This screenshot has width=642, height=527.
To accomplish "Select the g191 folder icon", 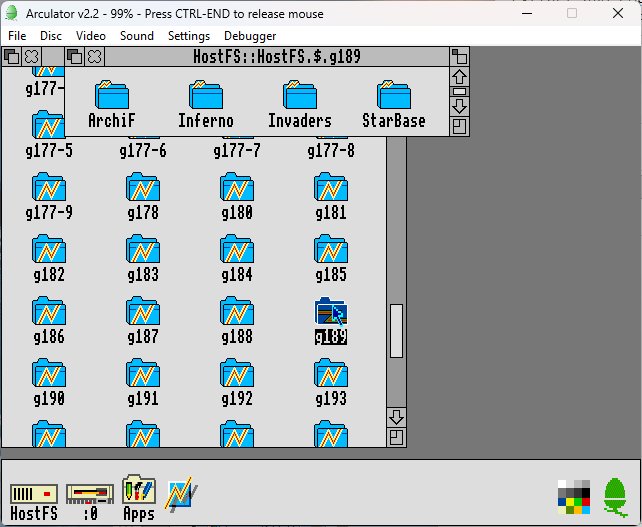I will point(143,373).
